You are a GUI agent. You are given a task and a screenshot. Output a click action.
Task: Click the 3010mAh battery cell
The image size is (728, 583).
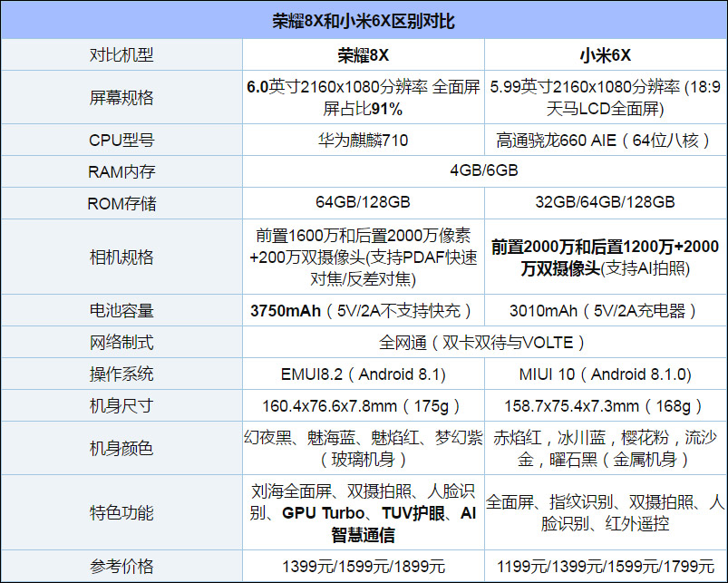pyautogui.click(x=605, y=310)
